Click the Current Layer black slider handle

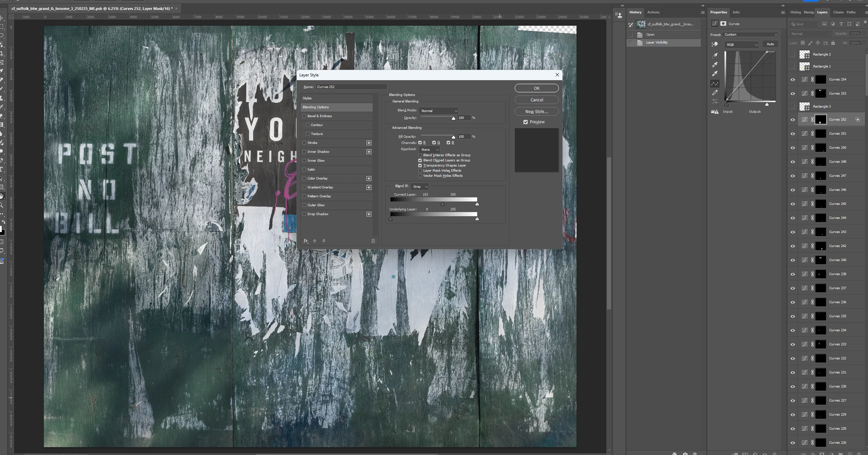click(443, 204)
